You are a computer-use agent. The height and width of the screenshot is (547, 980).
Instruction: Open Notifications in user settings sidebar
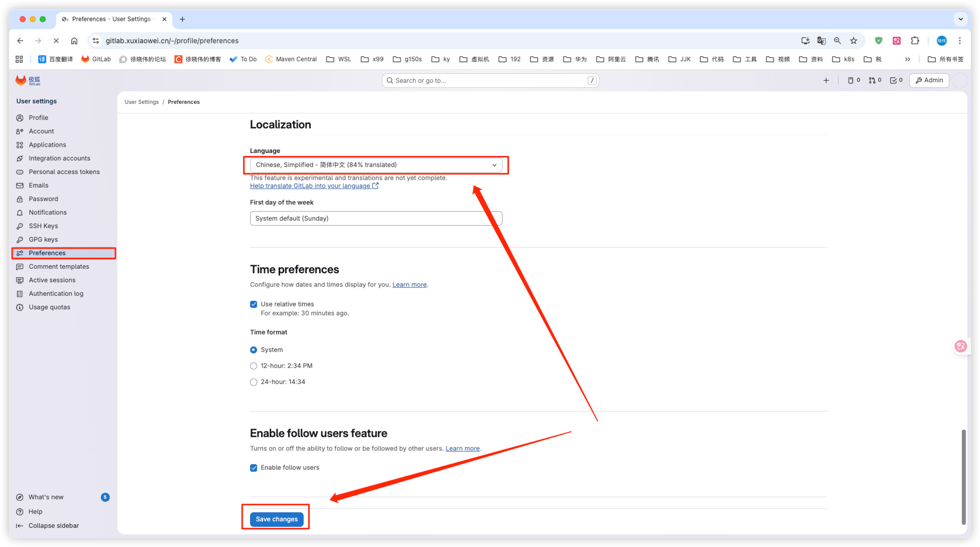[48, 213]
